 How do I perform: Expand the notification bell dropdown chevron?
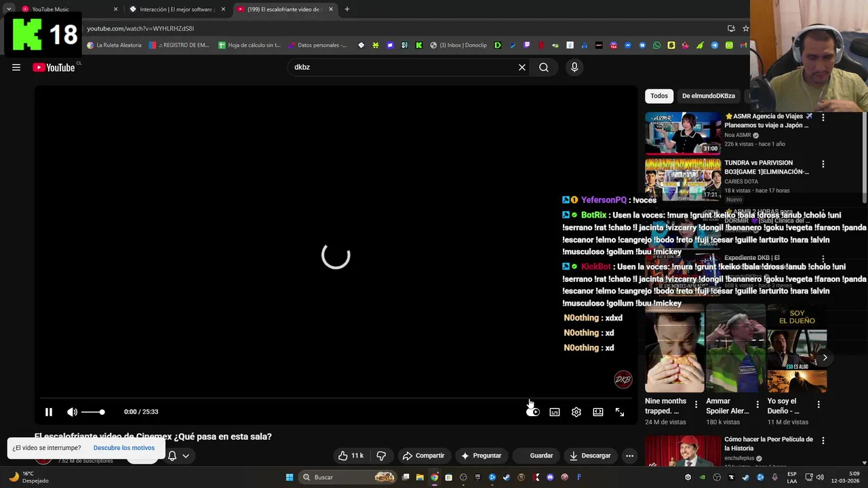[x=185, y=456]
